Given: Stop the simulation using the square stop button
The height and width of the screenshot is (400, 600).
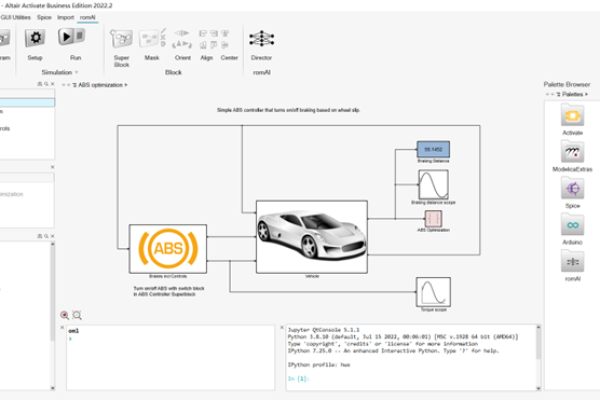Looking at the screenshot, I should [x=80, y=36].
